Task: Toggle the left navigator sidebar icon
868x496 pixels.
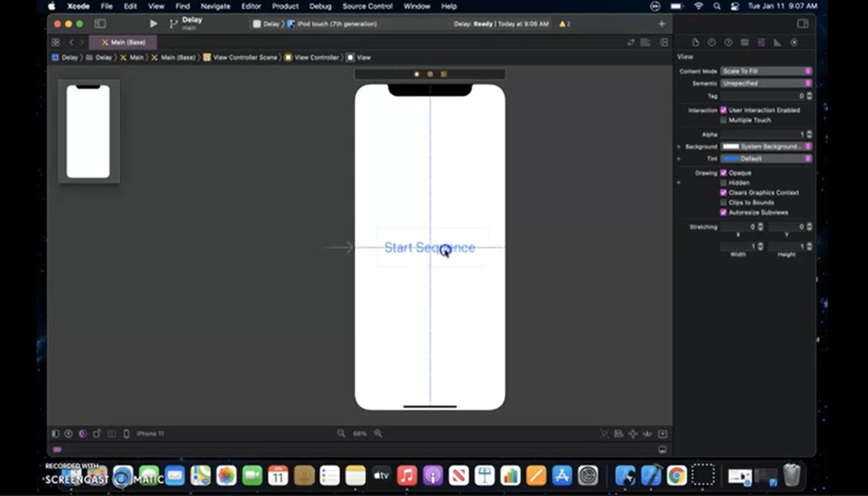Action: [x=100, y=24]
